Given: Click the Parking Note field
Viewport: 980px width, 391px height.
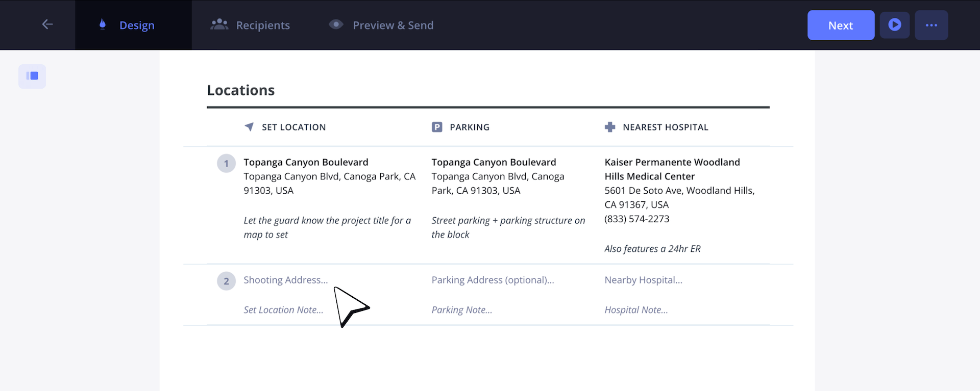Looking at the screenshot, I should [x=461, y=310].
